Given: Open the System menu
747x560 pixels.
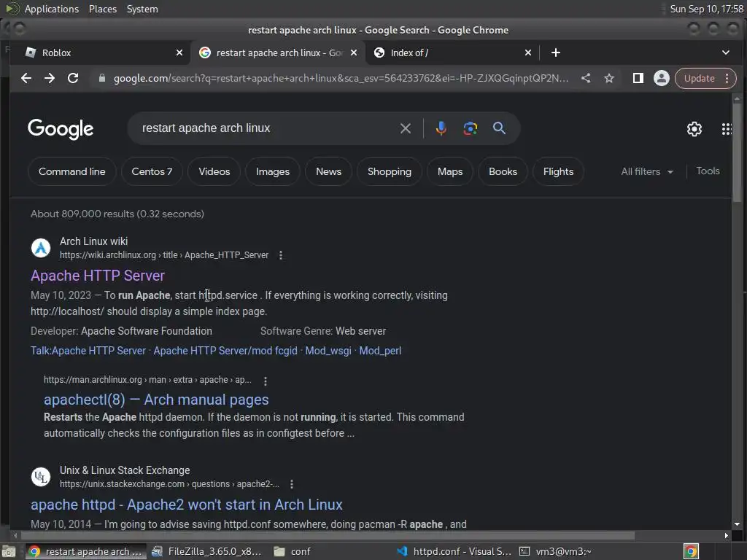Looking at the screenshot, I should click(x=142, y=9).
